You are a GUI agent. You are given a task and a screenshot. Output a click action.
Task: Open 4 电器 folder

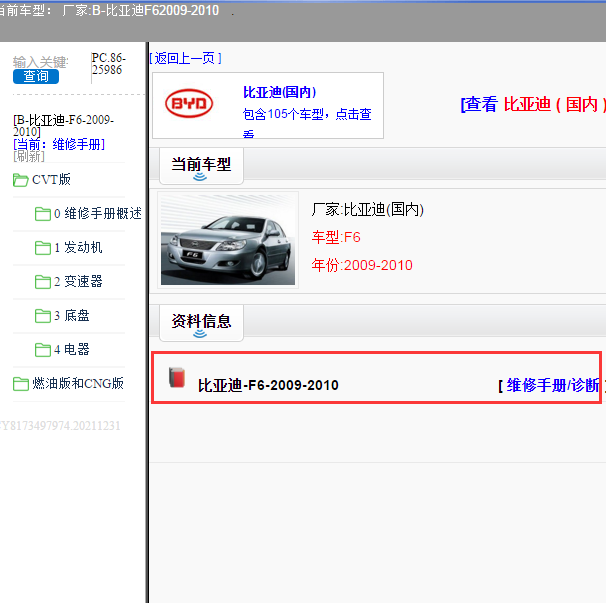72,349
